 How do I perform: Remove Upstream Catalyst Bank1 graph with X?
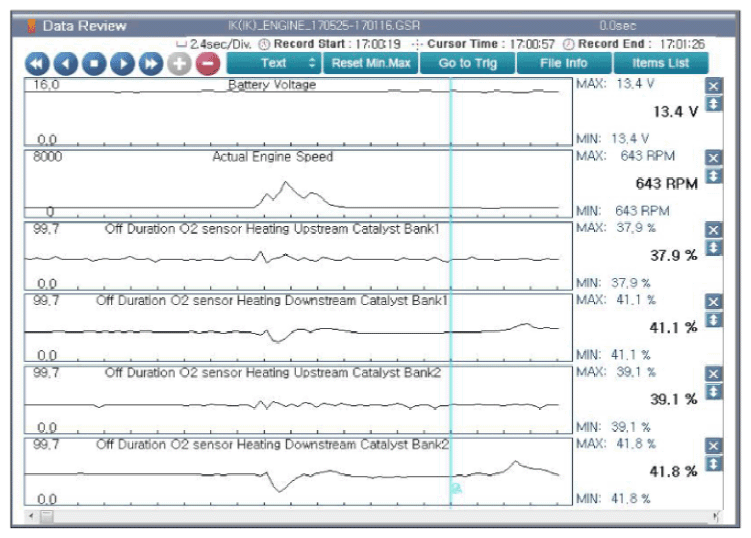pos(713,231)
